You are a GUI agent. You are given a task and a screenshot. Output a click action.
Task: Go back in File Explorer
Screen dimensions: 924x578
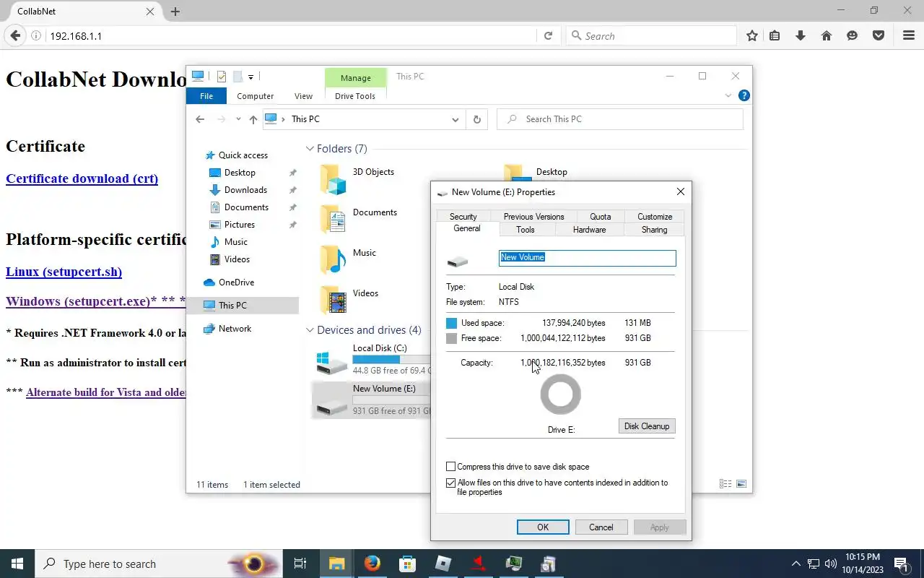(200, 119)
